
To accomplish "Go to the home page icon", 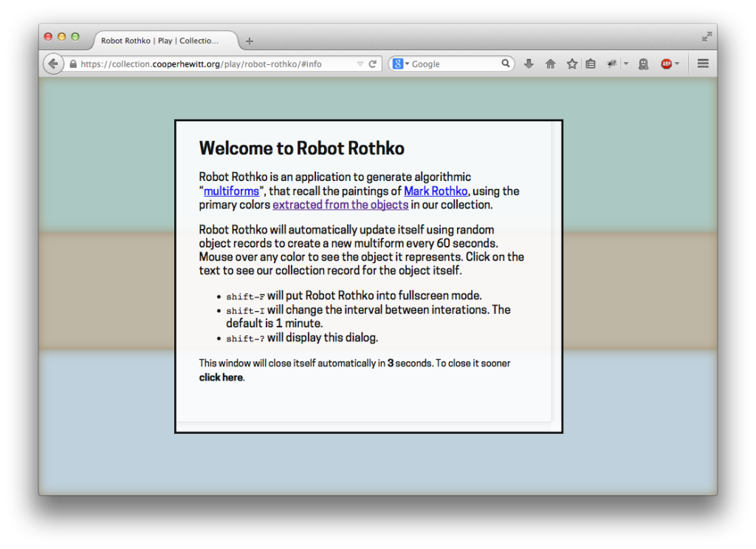I will click(x=550, y=64).
